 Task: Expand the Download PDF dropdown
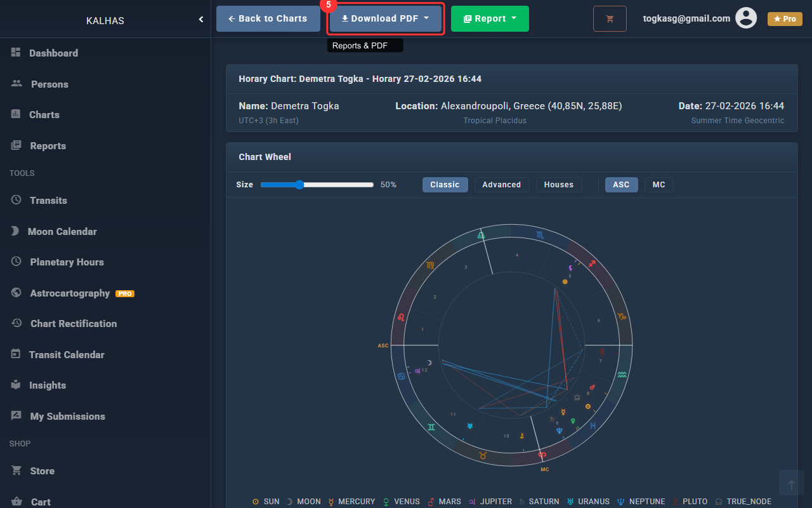point(385,19)
